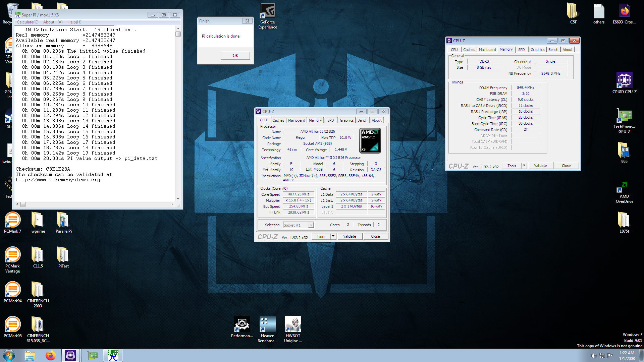Open Calculate(C) menu in Super PI
Screen dimensions: 644x362
pos(28,22)
